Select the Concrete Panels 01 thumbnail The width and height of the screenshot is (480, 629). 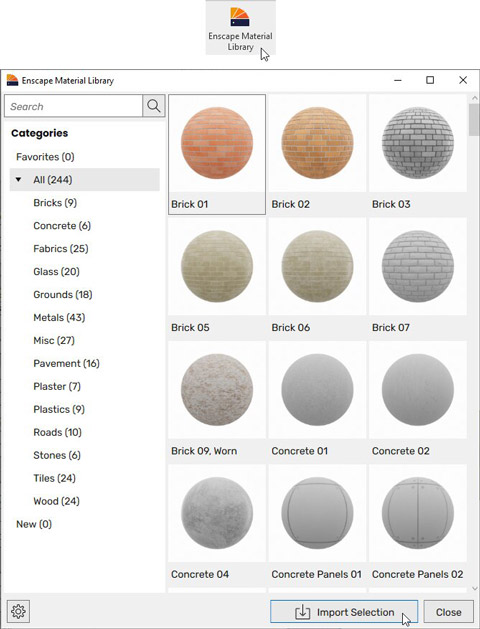[317, 525]
